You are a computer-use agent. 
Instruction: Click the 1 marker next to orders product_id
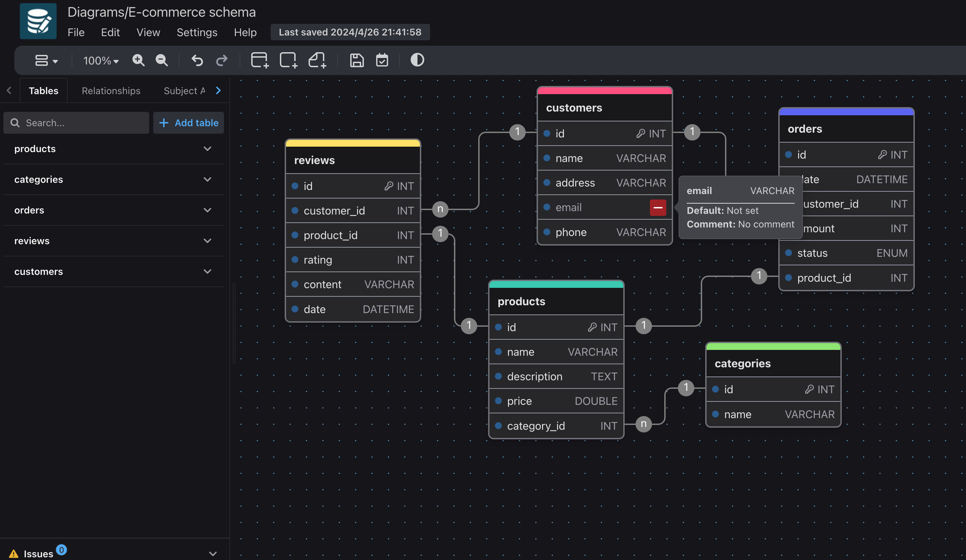click(758, 276)
